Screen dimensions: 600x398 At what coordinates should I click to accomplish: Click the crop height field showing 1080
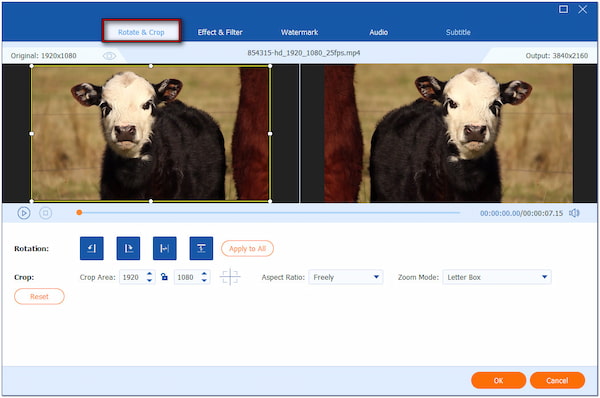tap(187, 277)
